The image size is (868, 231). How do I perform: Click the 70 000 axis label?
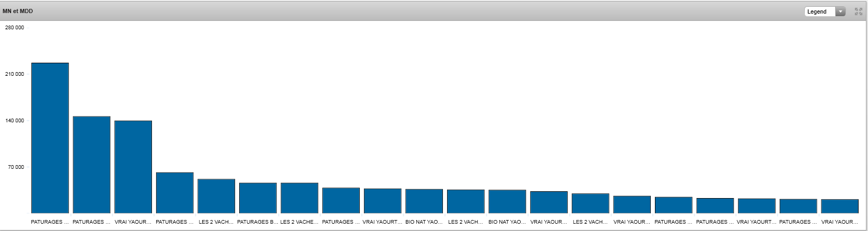pyautogui.click(x=16, y=167)
